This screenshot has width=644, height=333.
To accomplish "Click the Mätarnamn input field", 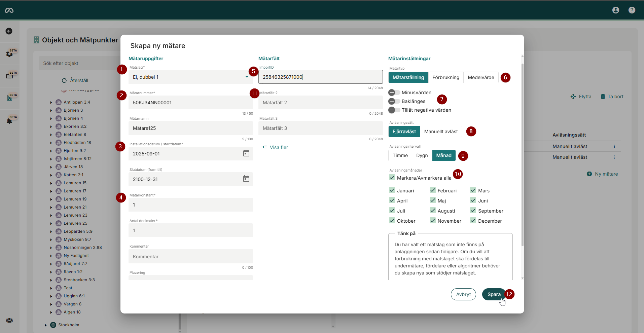I will (x=190, y=128).
